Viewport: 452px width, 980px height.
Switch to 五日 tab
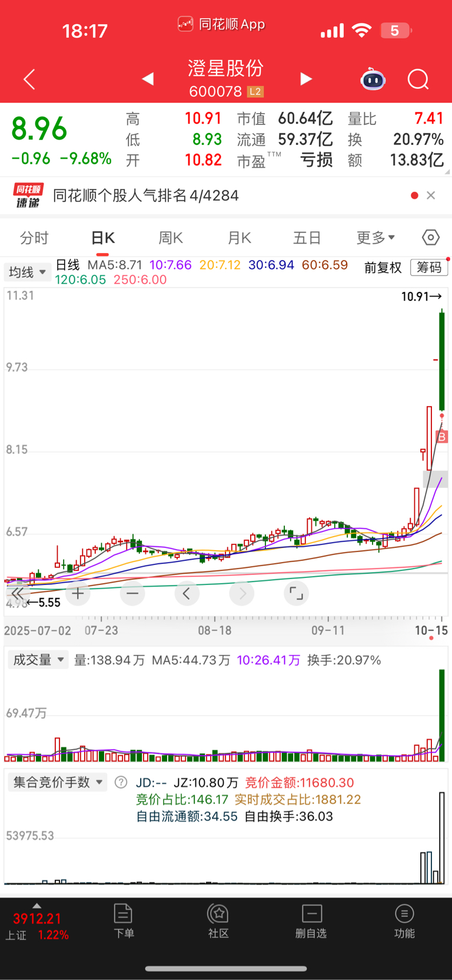coord(307,238)
